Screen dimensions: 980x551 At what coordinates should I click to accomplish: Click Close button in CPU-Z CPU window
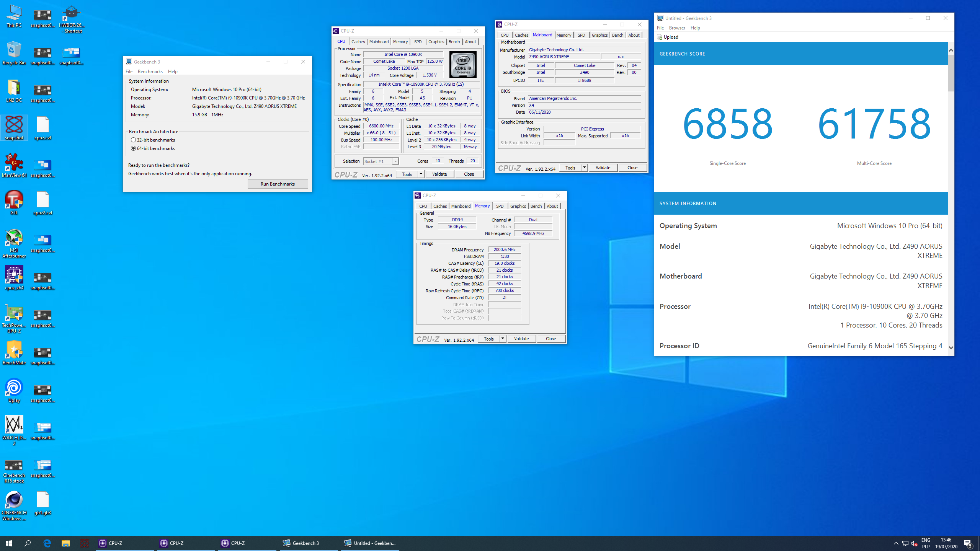point(469,174)
